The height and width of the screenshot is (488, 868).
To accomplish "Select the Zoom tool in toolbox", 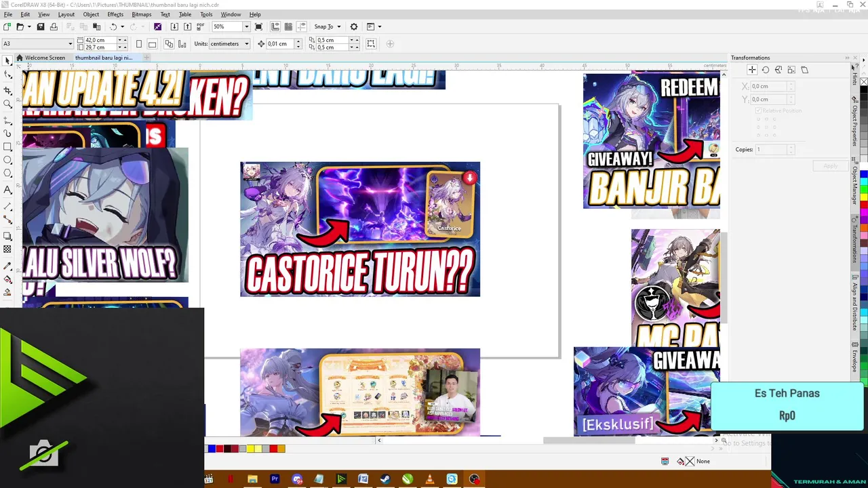I will pos(7,104).
